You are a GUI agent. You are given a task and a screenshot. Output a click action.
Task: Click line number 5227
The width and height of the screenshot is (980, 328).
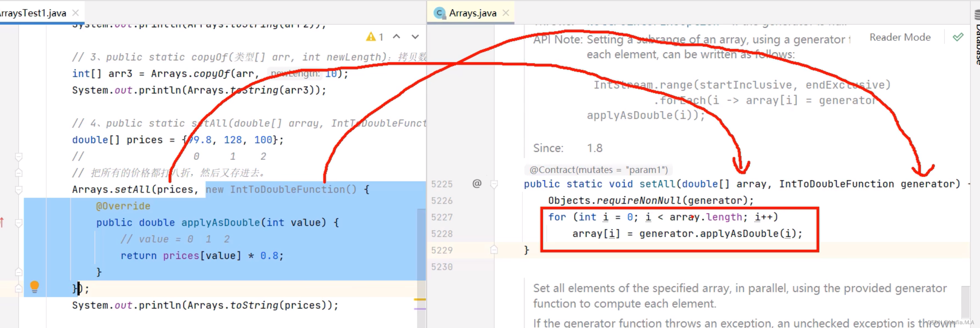pos(442,218)
